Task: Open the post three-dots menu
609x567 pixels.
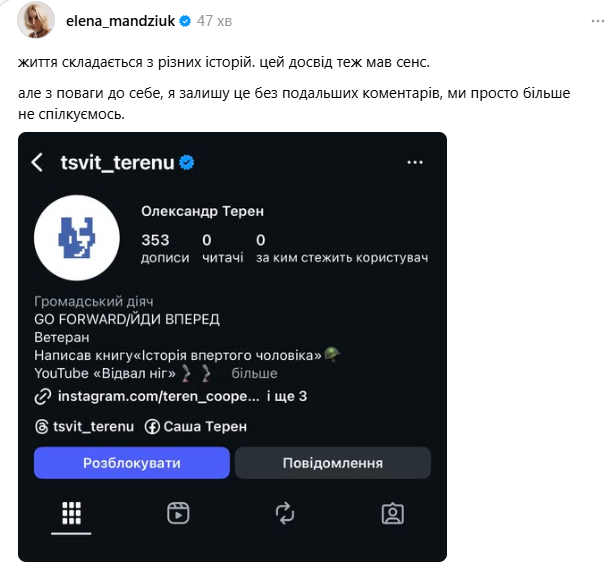Action: tap(585, 21)
